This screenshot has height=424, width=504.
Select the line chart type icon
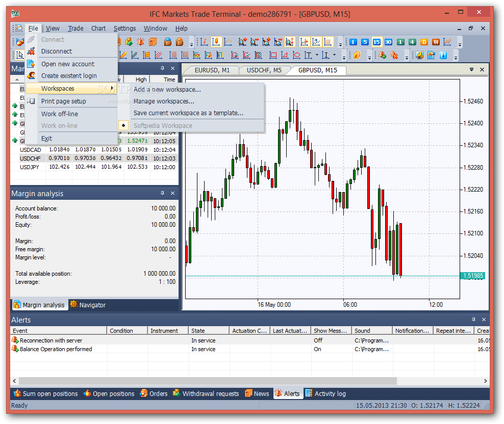228,42
